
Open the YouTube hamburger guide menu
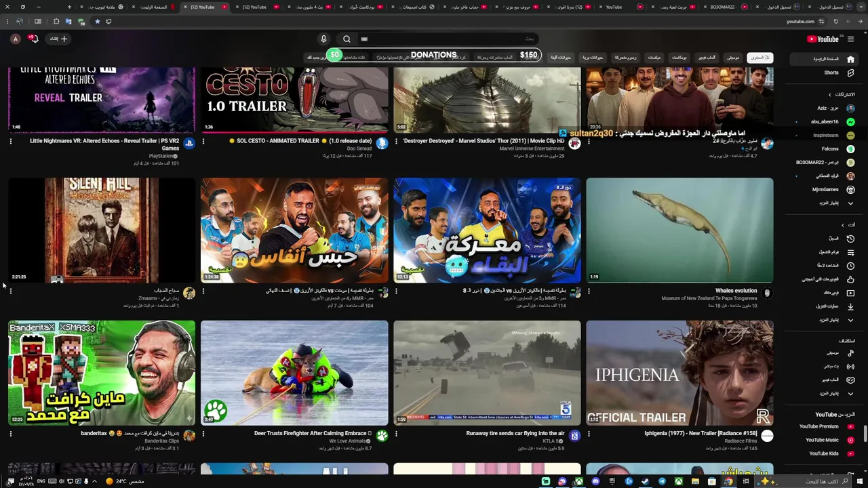[x=850, y=39]
